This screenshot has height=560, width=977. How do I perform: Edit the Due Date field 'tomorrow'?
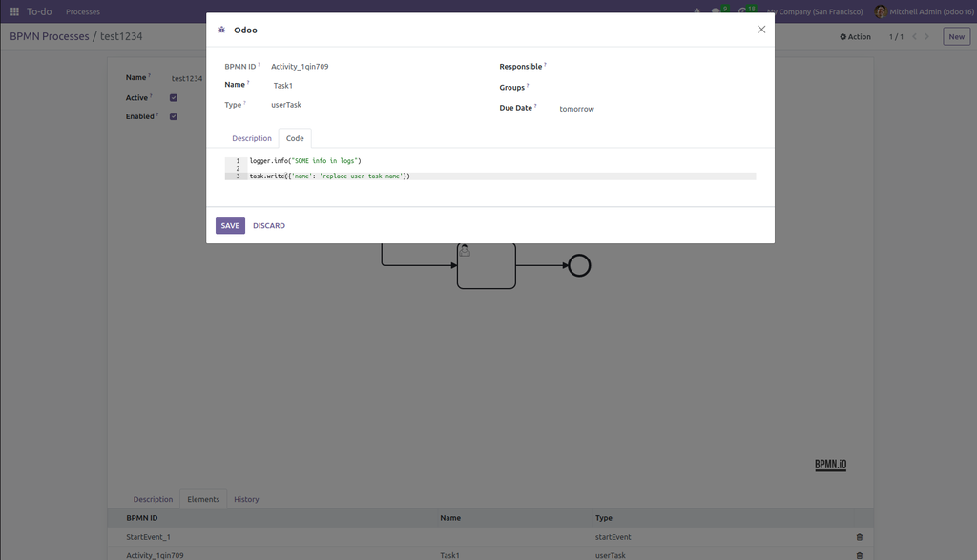click(x=656, y=109)
